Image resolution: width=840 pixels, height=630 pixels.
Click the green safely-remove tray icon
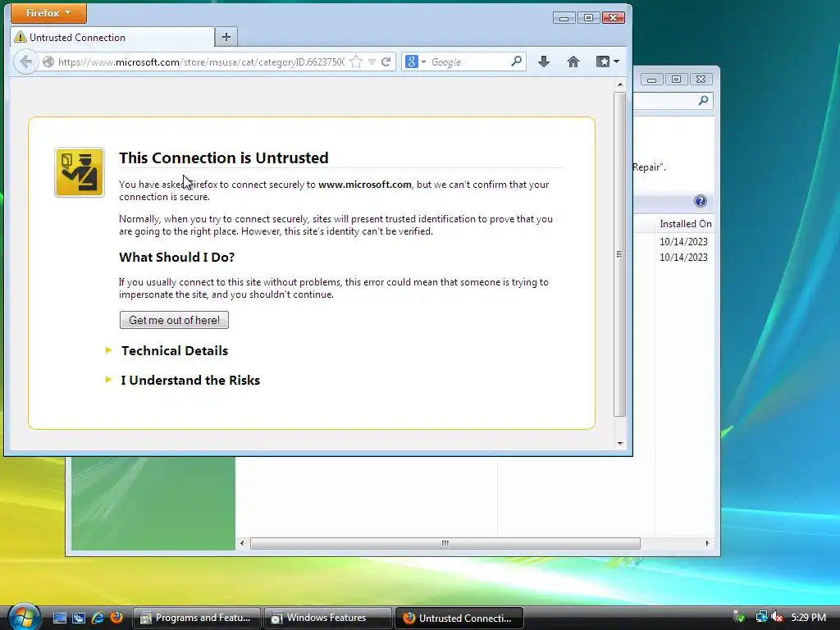pos(739,617)
